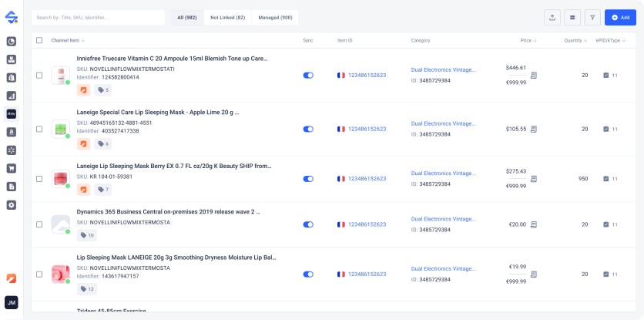Click the shopping cart icon in sidebar
Image resolution: width=644 pixels, height=320 pixels.
click(12, 168)
